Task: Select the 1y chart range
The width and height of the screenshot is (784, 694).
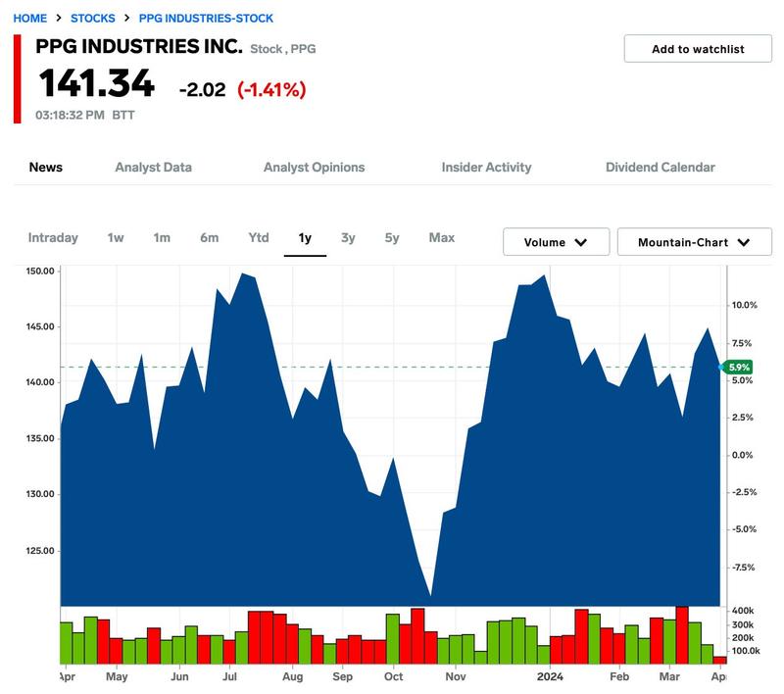Action: tap(305, 238)
